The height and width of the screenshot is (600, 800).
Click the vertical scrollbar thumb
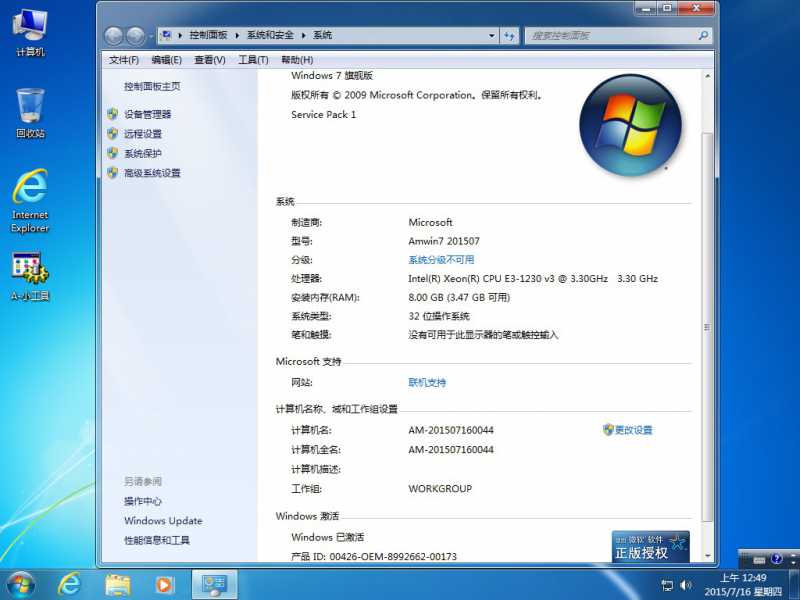tap(707, 327)
